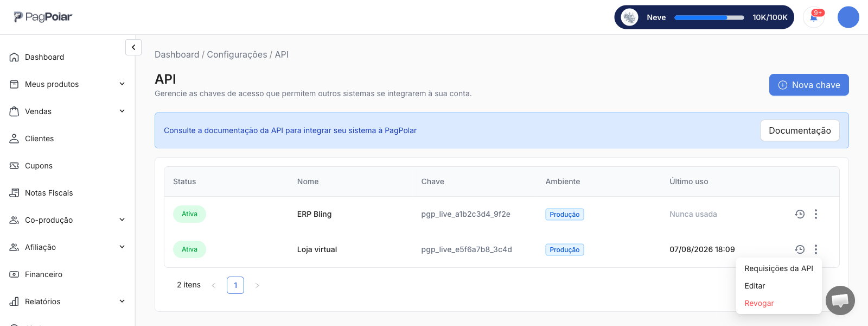The image size is (868, 326).
Task: Click key text pgp_live_a1b2c3d4_9f2e
Action: coord(466,214)
